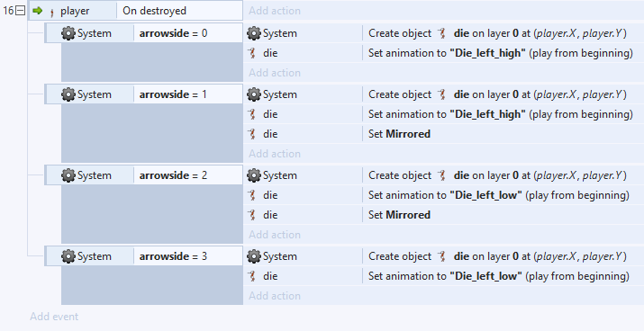Click the green arrow trigger icon on event 16
The height and width of the screenshot is (331, 644).
tap(37, 11)
